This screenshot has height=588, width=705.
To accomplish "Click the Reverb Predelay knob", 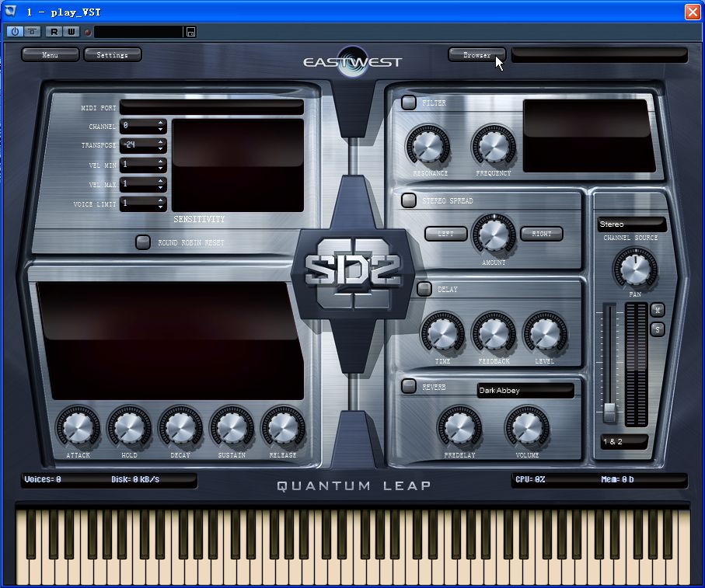I will [x=459, y=426].
